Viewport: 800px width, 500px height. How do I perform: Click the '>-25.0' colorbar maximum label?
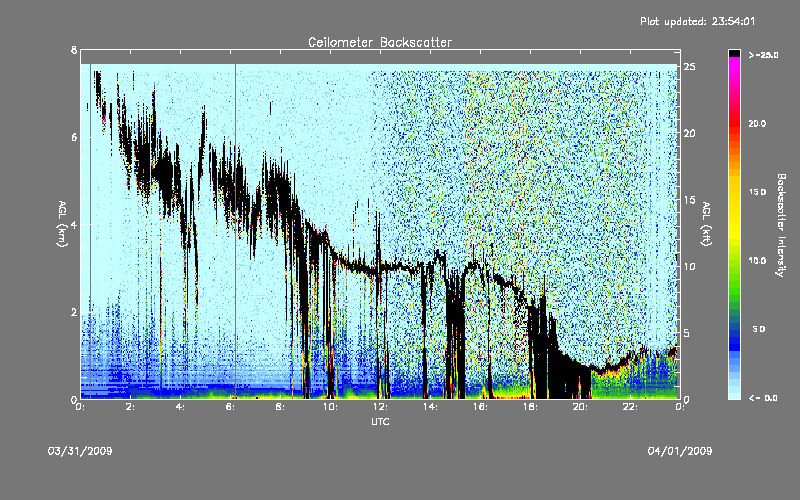(x=764, y=55)
